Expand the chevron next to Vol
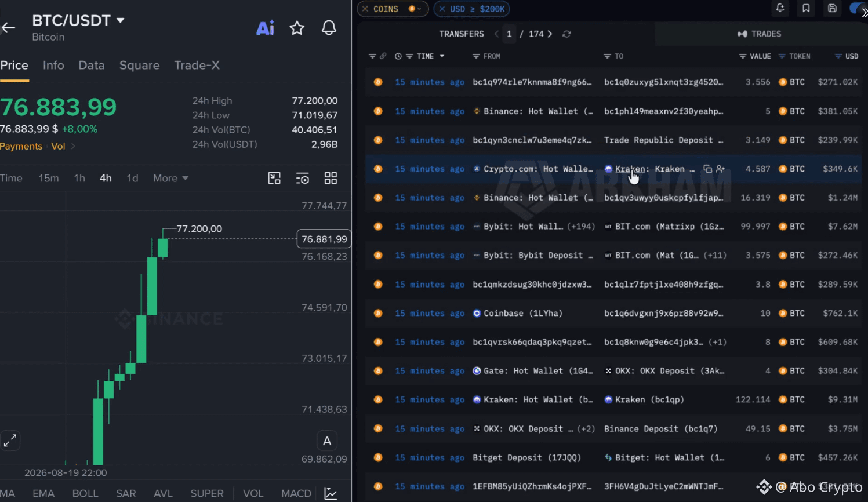The image size is (868, 502). click(73, 146)
